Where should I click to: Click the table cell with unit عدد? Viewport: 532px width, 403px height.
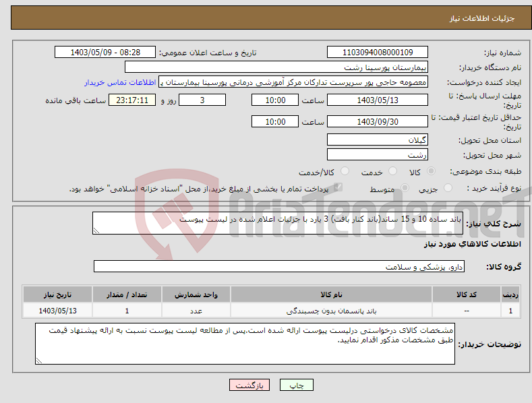click(x=196, y=311)
